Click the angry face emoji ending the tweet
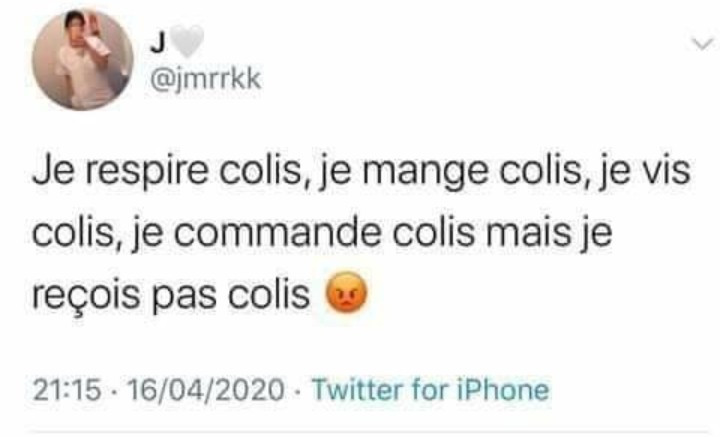The image size is (720, 437). point(347,293)
